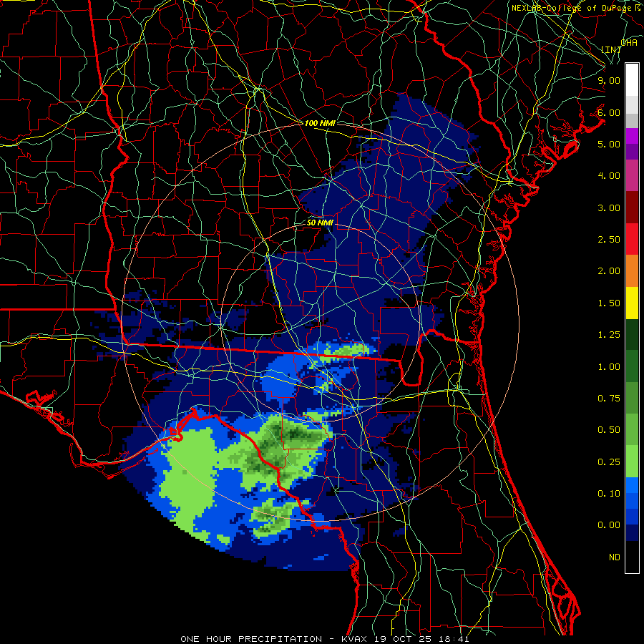Screen dimensions: 644x644
Task: Click the darkest green legend swatch at 1.25
Action: [x=632, y=335]
